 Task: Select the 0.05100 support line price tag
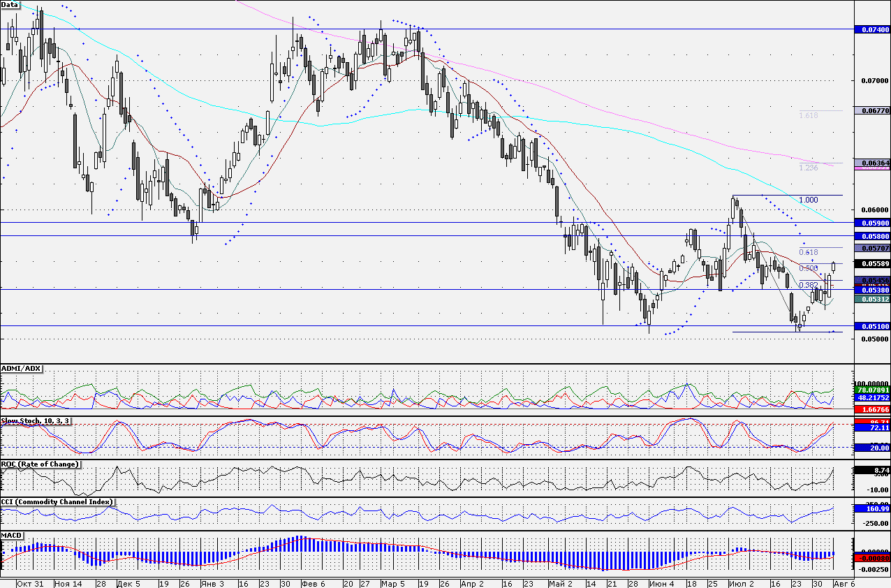(x=872, y=326)
